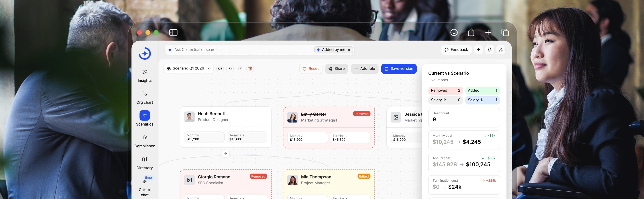Click Jessica's Monthly $15,200 field
The height and width of the screenshot is (199, 644).
coord(407,137)
